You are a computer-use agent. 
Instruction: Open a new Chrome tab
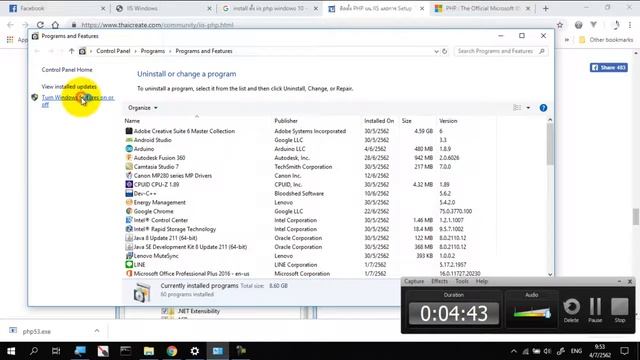coord(546,8)
